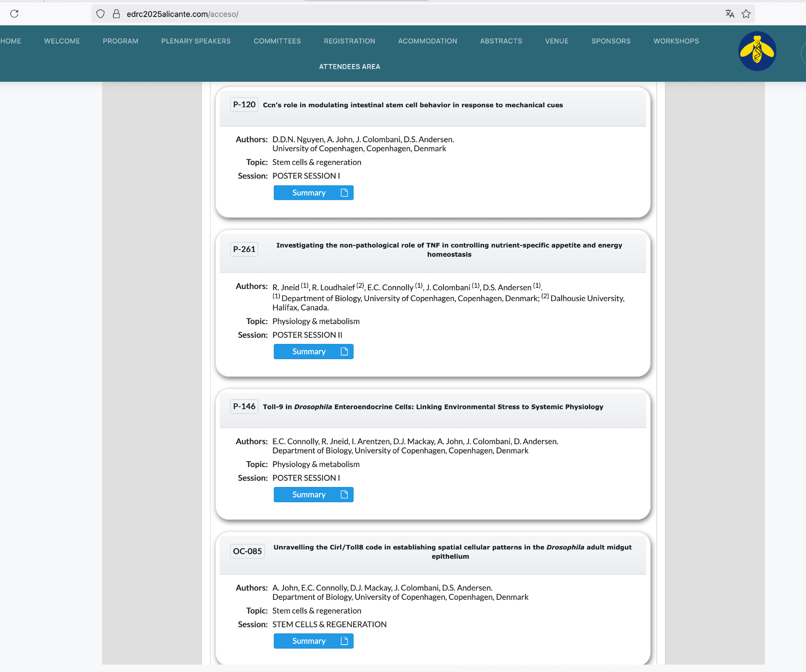Click the site security padlock icon
This screenshot has width=806, height=672.
[x=116, y=14]
